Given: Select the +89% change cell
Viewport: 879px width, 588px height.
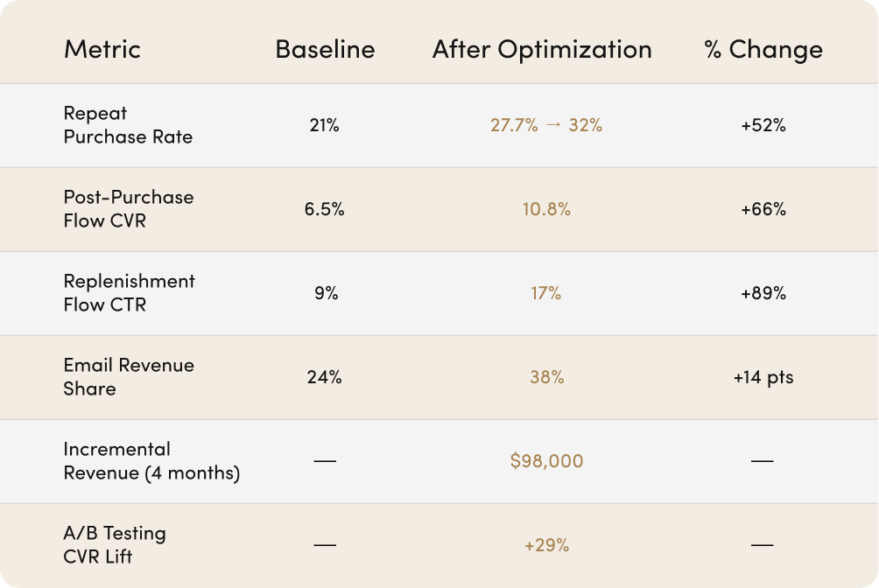Looking at the screenshot, I should point(763,293).
